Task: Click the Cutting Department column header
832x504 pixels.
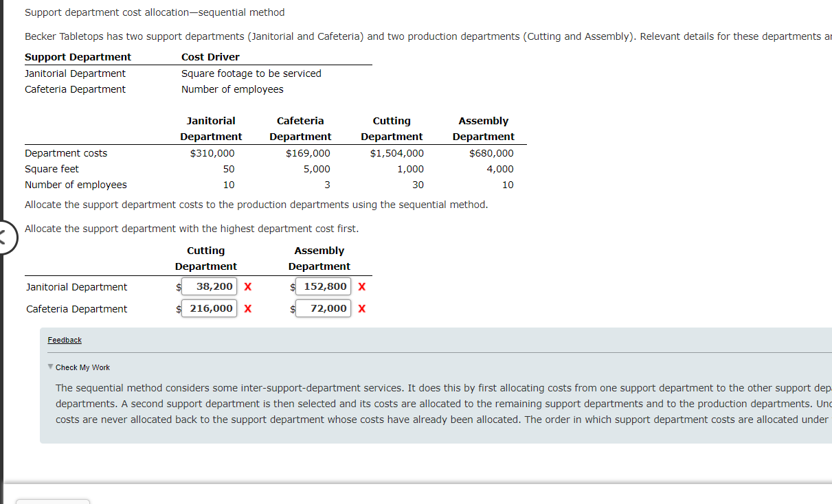Action: point(205,258)
